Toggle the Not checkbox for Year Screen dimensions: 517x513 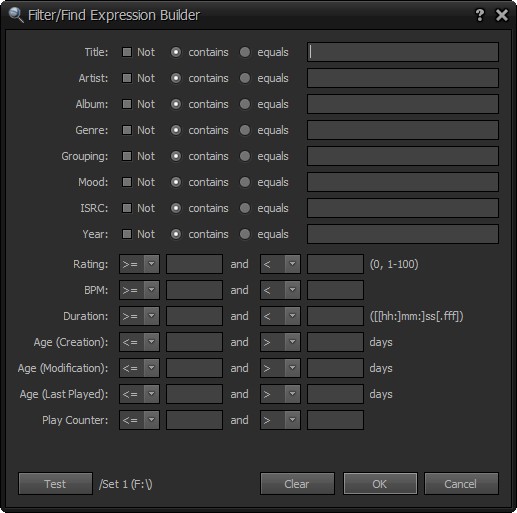tap(127, 234)
